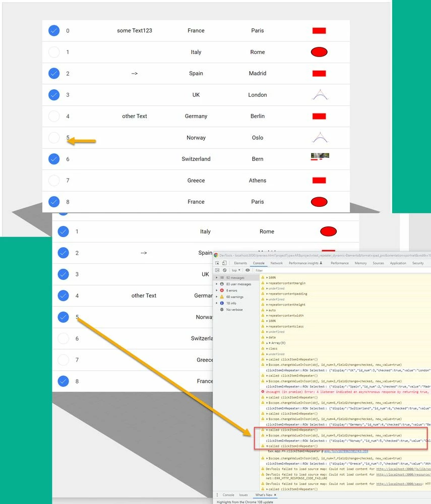The width and height of the screenshot is (431, 504).
Task: Click 'some Text123' cell in top row 0
Action: click(135, 31)
